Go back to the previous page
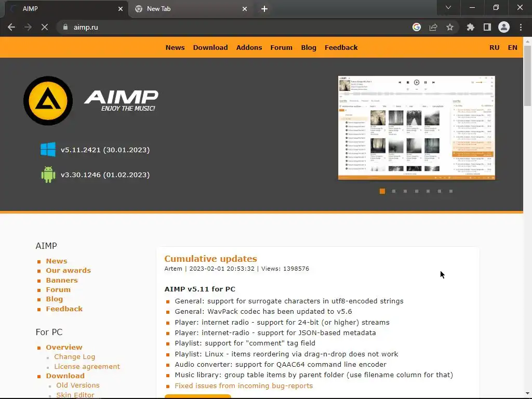The image size is (532, 399). tap(11, 27)
